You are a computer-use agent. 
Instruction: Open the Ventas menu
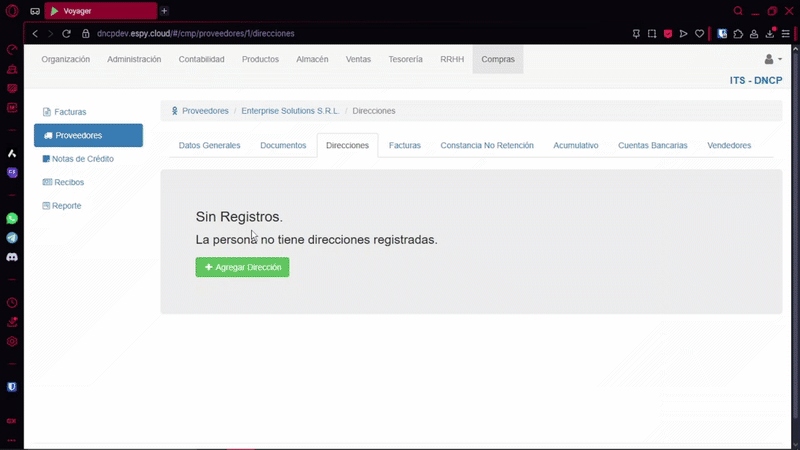tap(358, 59)
